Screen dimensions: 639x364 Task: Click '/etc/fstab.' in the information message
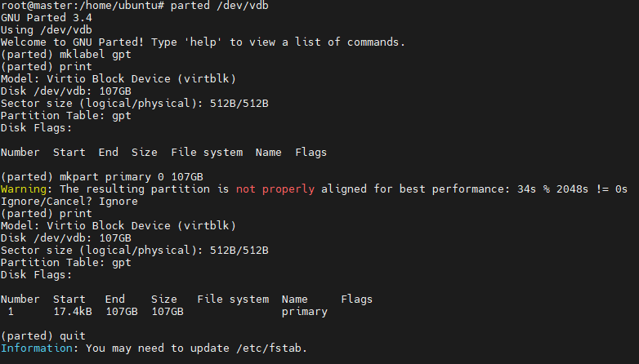(271, 348)
